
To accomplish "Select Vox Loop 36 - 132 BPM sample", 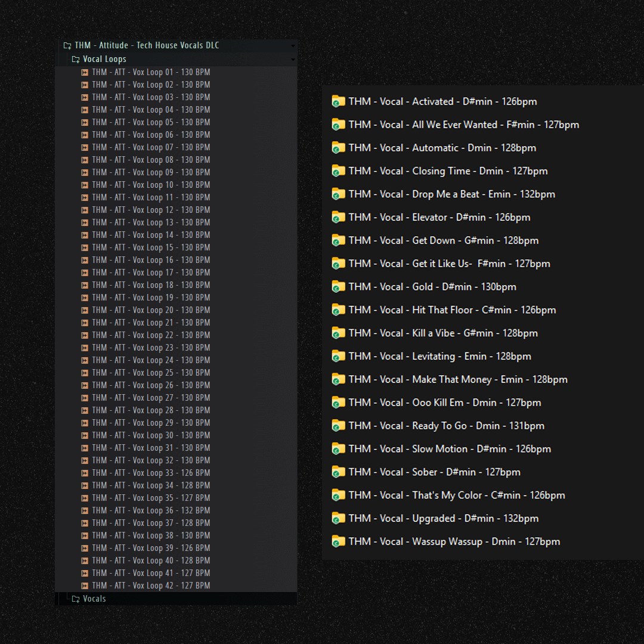I will tap(151, 510).
